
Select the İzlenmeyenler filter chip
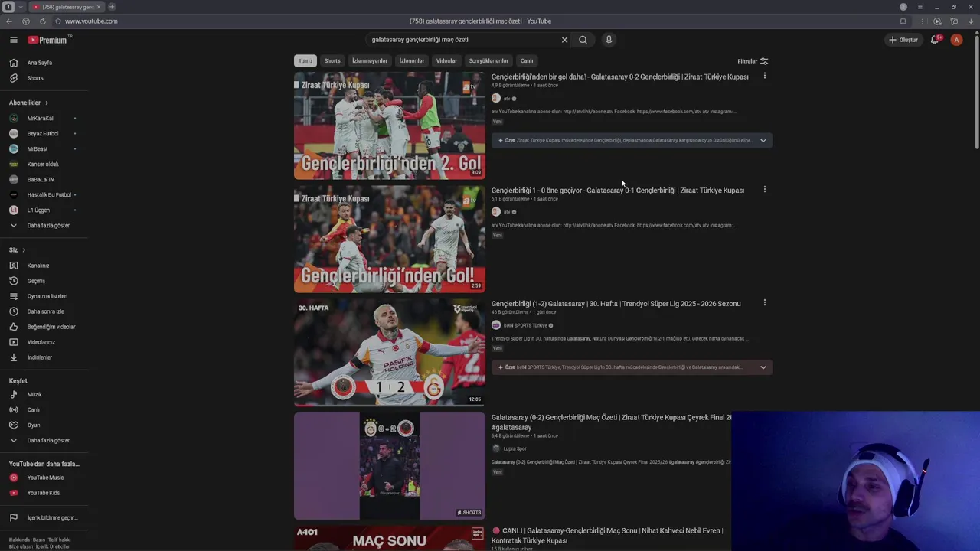370,60
